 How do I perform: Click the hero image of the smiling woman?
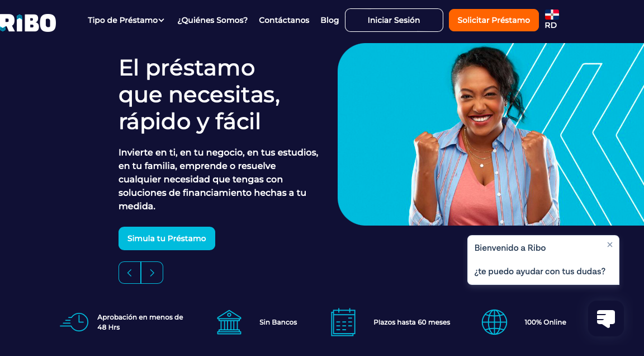(x=491, y=134)
